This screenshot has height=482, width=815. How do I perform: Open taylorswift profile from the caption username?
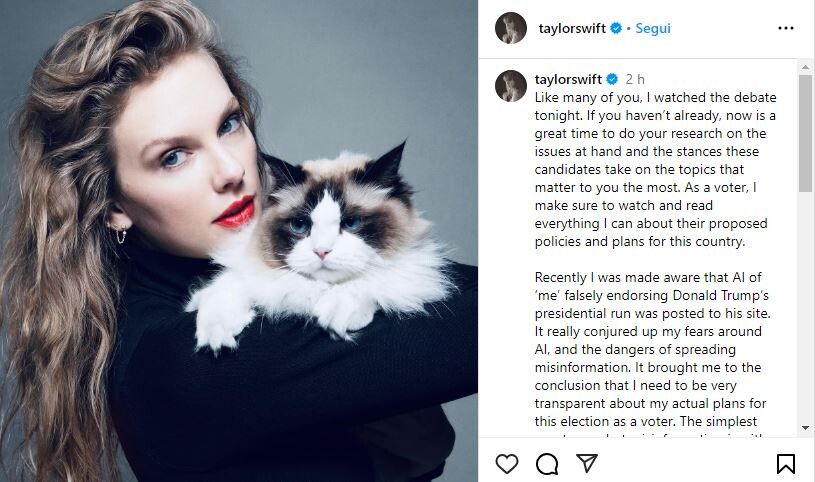tap(568, 79)
